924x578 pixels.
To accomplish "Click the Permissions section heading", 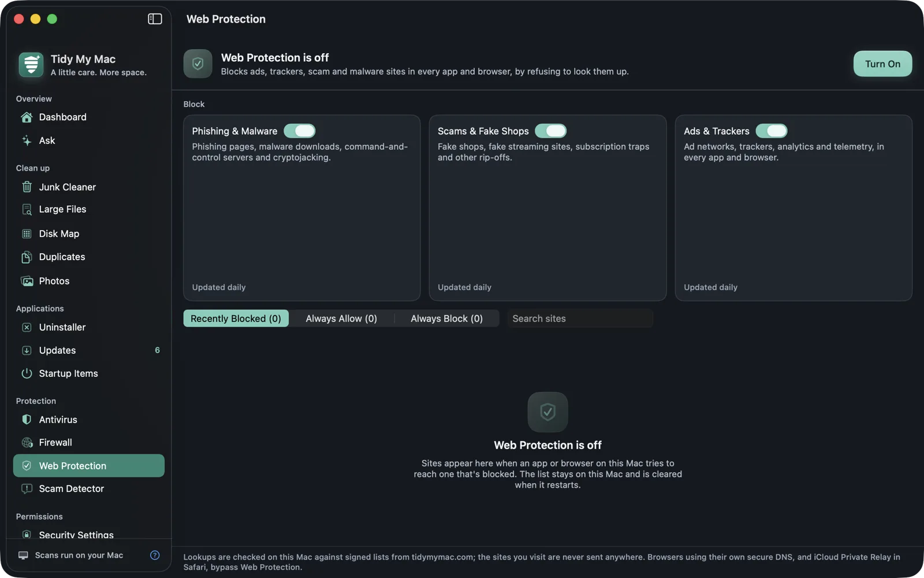I will tap(39, 517).
